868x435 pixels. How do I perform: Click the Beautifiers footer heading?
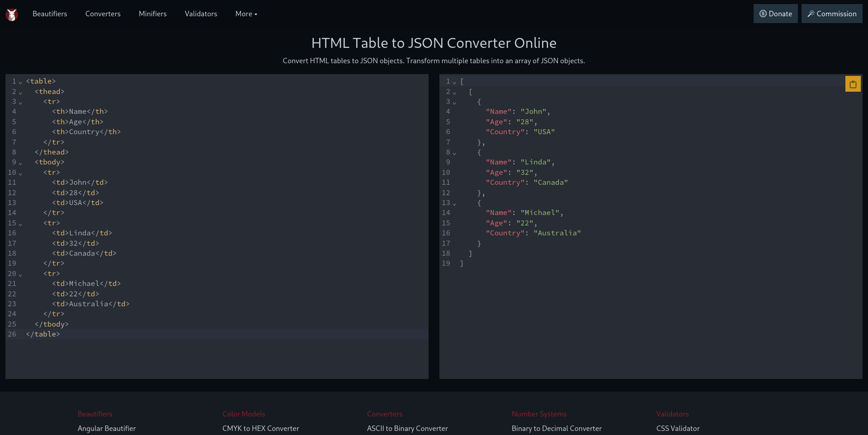95,414
